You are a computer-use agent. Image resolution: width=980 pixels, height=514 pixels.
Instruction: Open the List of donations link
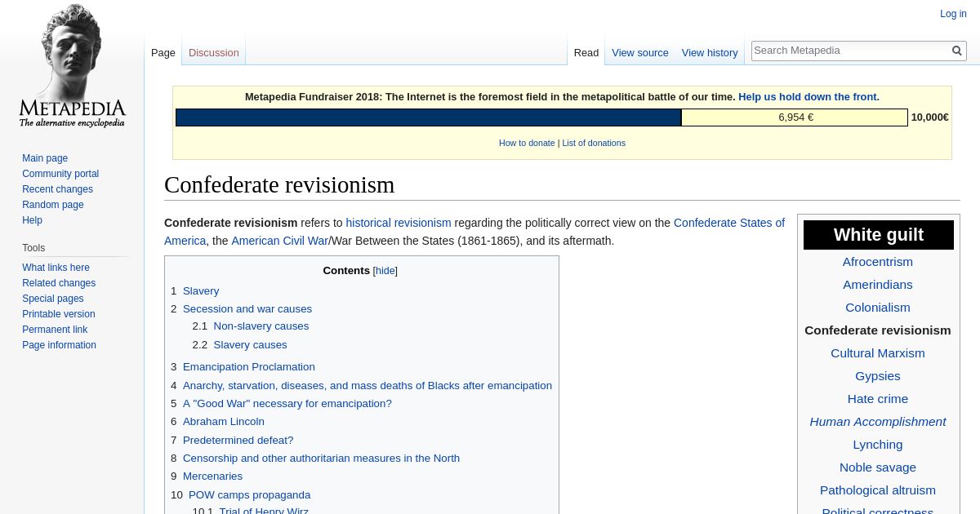(594, 143)
